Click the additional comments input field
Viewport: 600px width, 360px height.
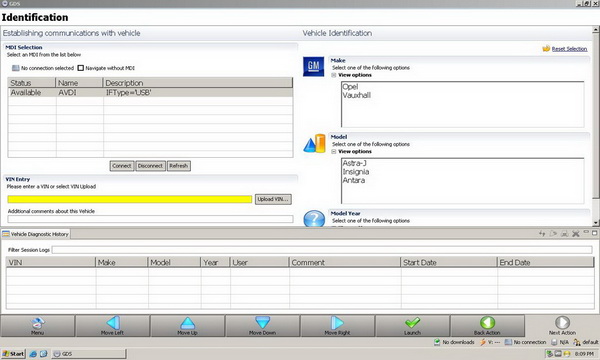click(x=150, y=219)
